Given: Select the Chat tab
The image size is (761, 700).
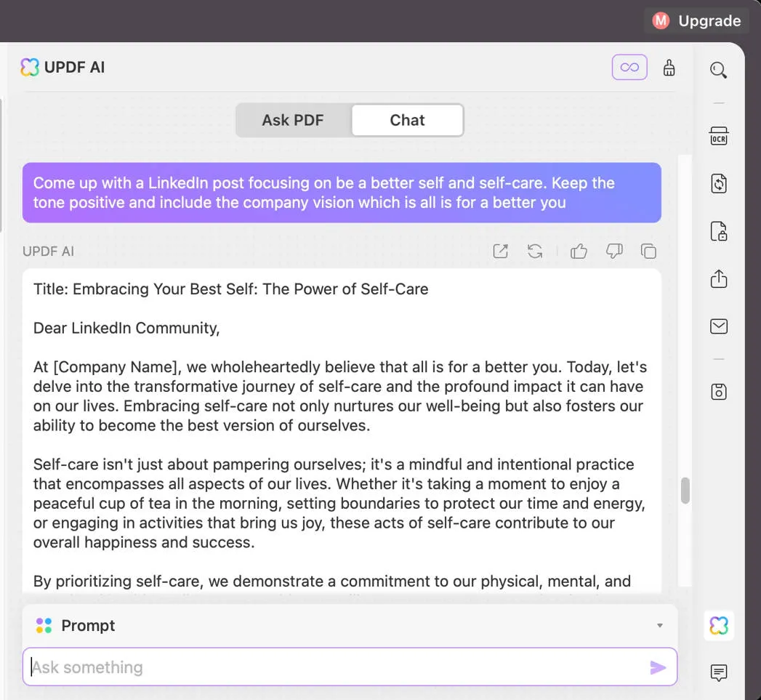Looking at the screenshot, I should coord(406,120).
